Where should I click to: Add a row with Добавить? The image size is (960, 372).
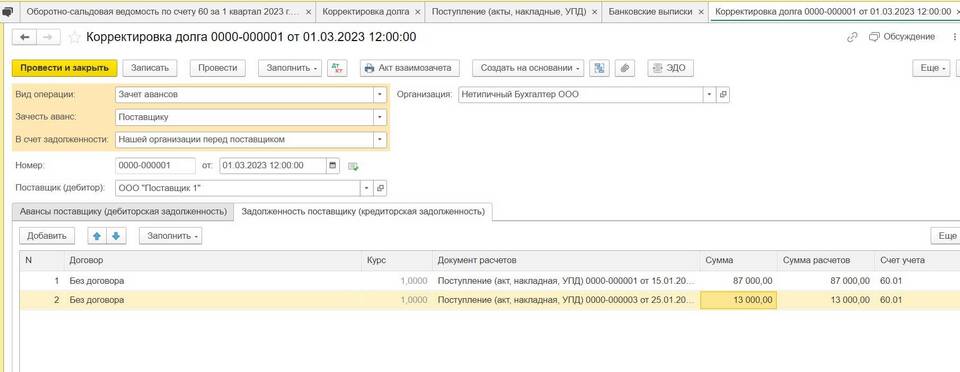point(47,236)
